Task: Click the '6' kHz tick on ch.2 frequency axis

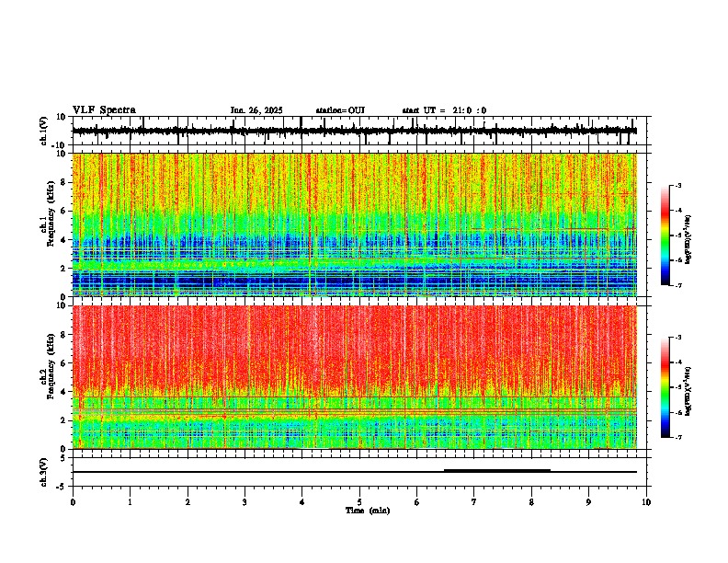Action: (x=63, y=363)
